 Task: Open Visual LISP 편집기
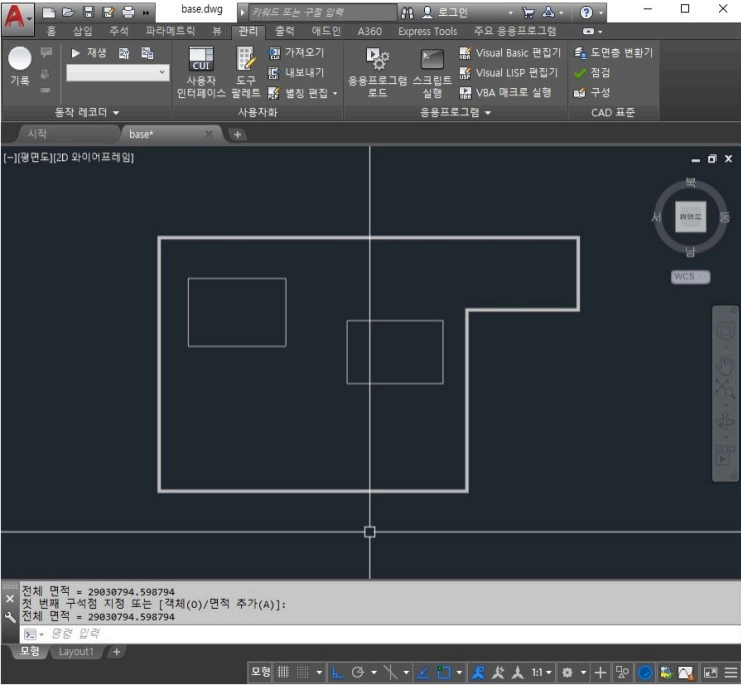[508, 73]
